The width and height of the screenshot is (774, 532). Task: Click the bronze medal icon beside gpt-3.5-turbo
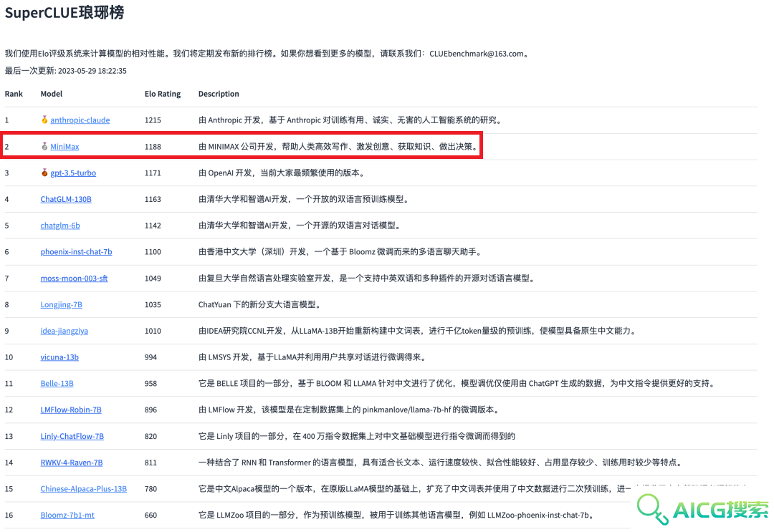click(x=44, y=172)
